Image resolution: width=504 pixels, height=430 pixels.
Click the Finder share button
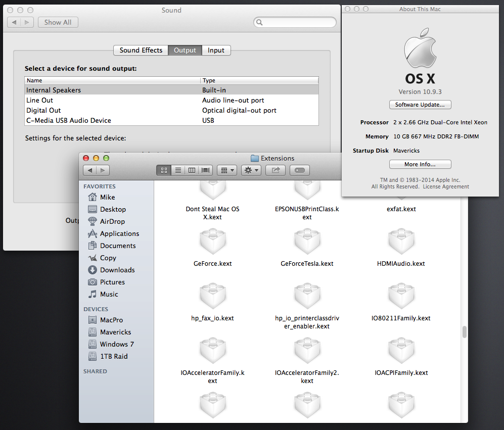[276, 170]
